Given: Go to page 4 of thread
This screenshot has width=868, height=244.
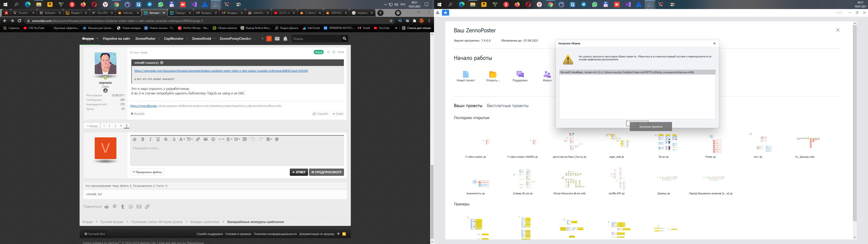Looking at the screenshot, I should (121, 126).
